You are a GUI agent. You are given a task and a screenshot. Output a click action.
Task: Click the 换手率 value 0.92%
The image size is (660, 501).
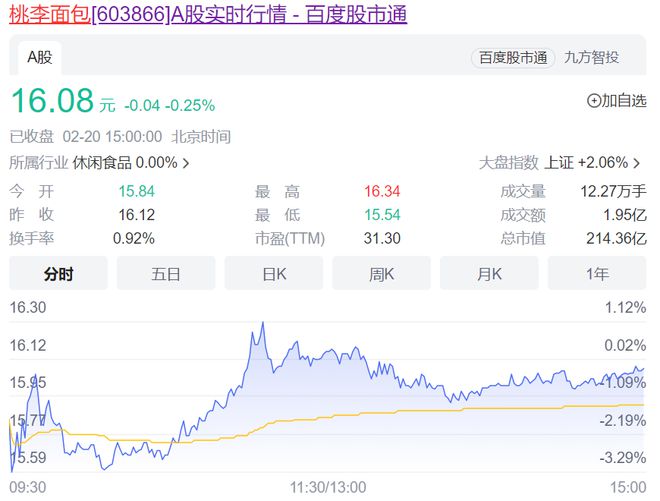tap(134, 238)
